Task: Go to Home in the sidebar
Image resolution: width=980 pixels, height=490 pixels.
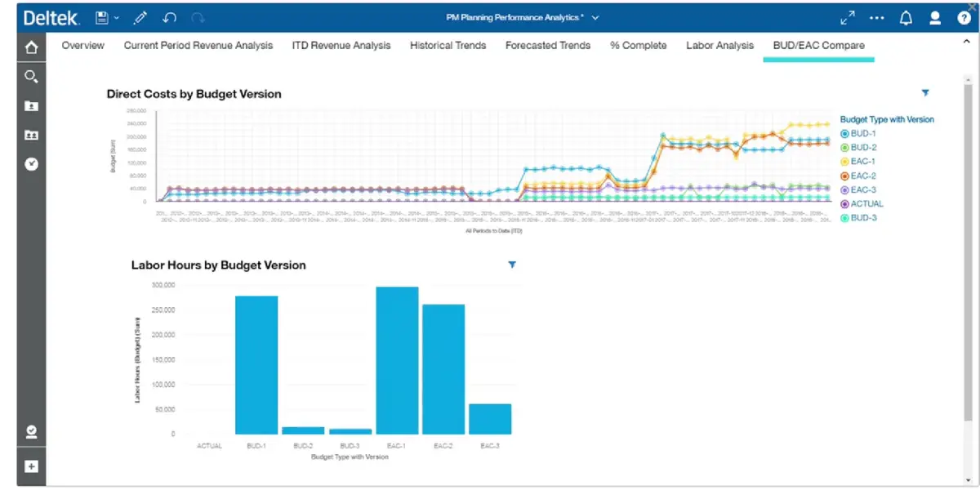Action: point(31,47)
